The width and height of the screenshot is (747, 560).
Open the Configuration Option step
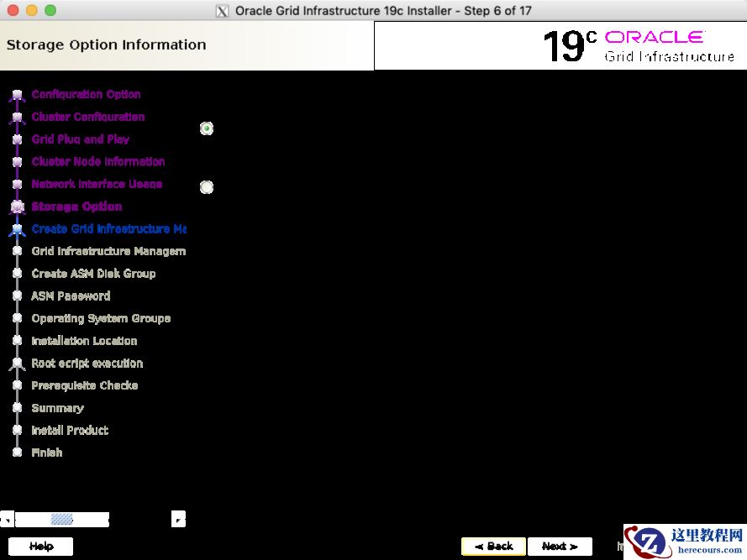tap(86, 94)
